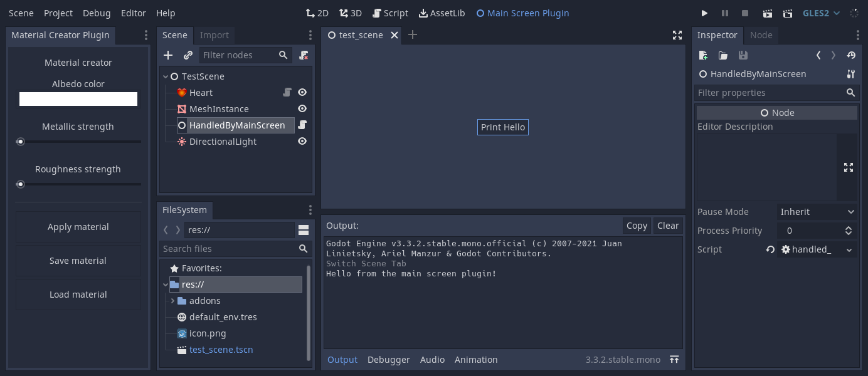Click the extra options sliders icon beside HandledByMainScreen
The width and height of the screenshot is (868, 376).
click(850, 74)
